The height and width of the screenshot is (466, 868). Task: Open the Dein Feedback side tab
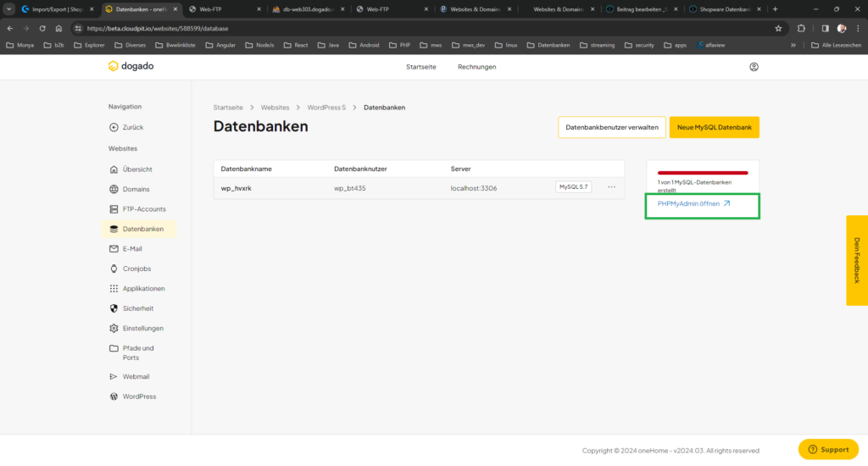point(856,260)
